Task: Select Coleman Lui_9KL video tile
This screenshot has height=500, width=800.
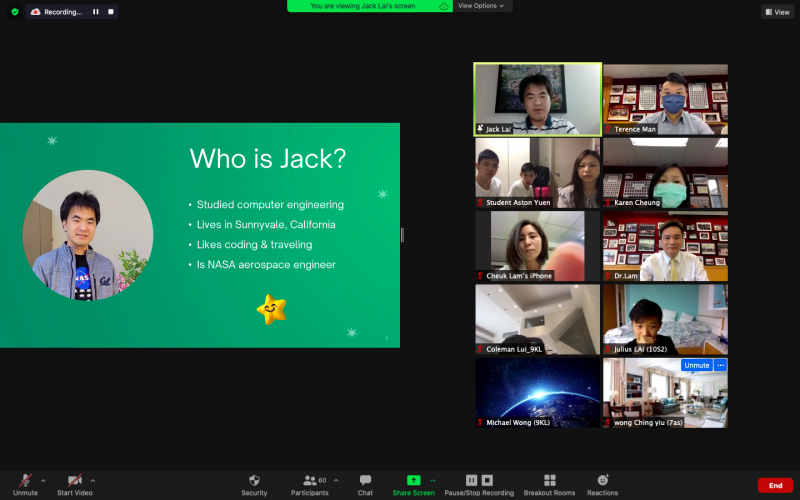Action: click(538, 319)
